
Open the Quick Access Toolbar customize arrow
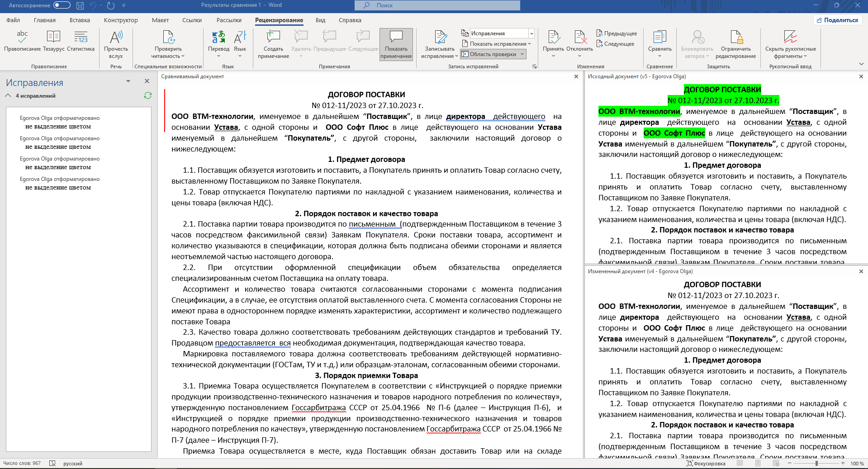click(x=123, y=5)
